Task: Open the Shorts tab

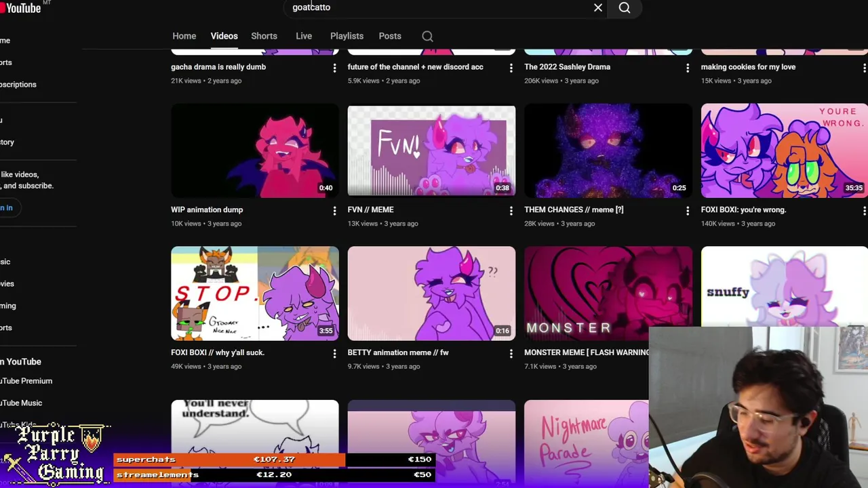Action: 264,36
